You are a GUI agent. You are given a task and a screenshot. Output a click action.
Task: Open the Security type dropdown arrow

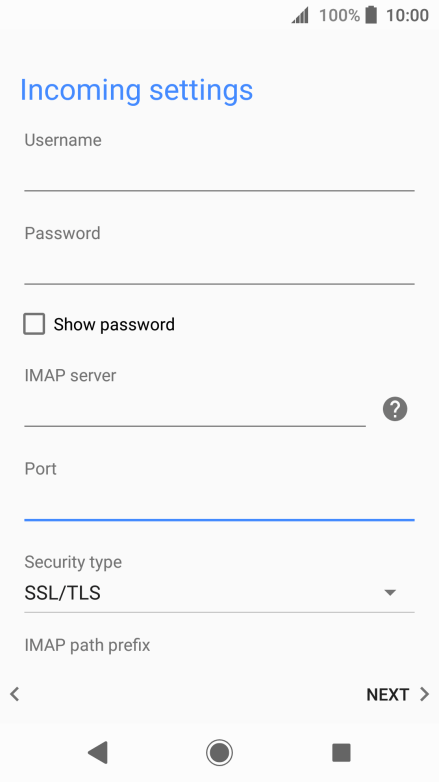(390, 592)
